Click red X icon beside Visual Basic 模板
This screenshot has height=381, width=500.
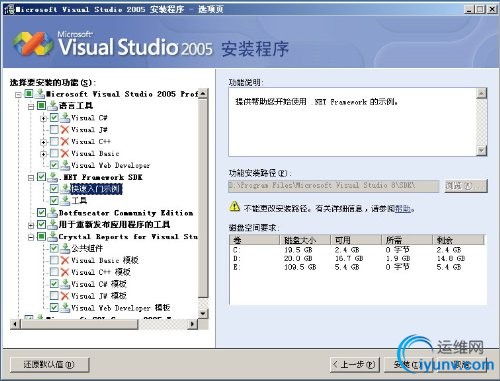(x=65, y=260)
